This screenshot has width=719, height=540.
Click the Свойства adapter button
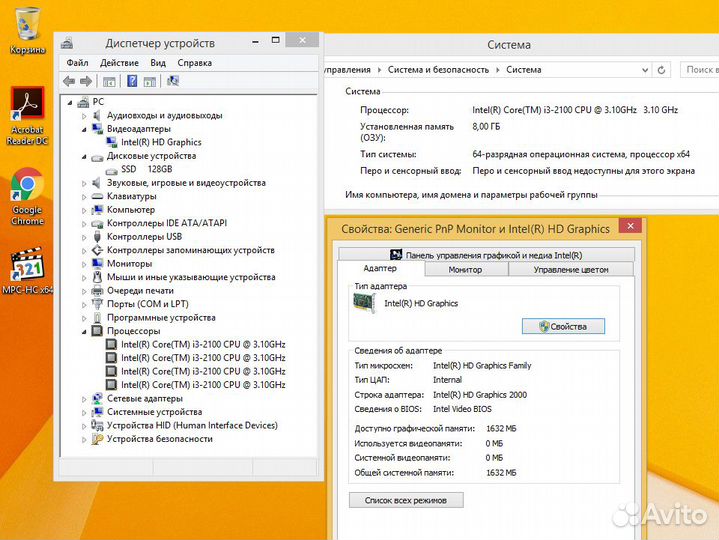tap(563, 326)
